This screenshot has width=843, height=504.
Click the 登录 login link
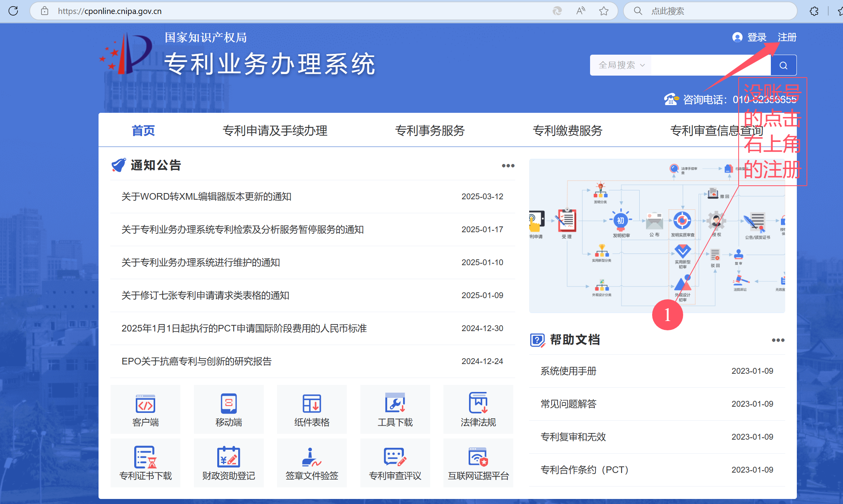click(756, 37)
